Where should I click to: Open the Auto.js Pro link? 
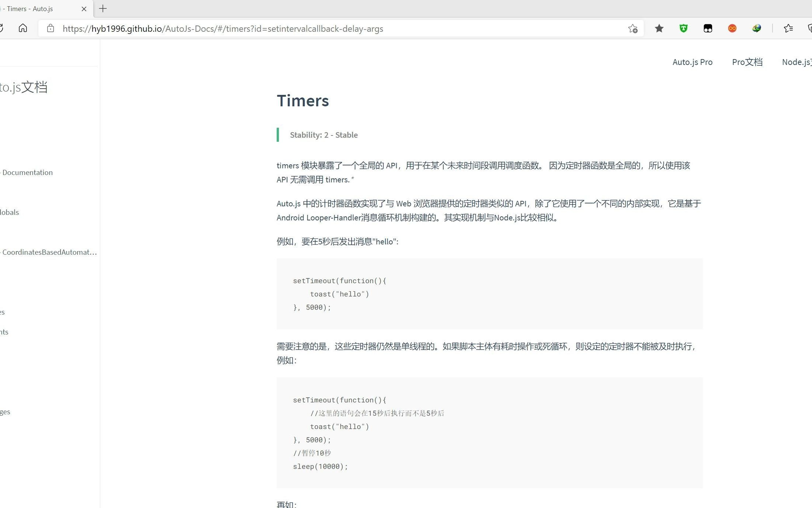point(692,62)
